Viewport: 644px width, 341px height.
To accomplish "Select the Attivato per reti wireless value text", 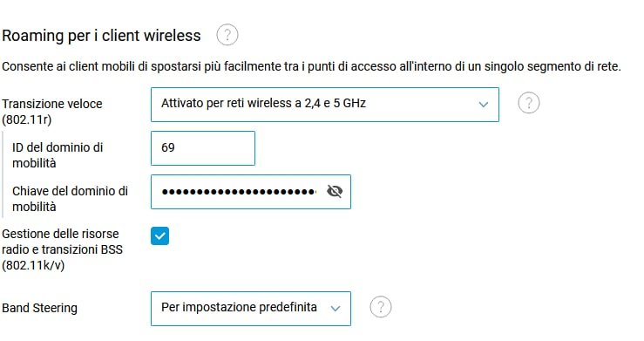I will pyautogui.click(x=263, y=103).
